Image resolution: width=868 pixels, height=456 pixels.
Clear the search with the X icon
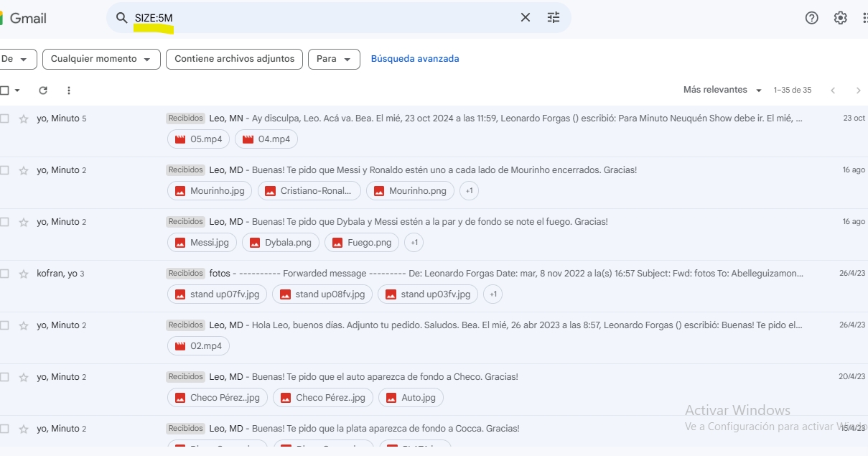[526, 18]
